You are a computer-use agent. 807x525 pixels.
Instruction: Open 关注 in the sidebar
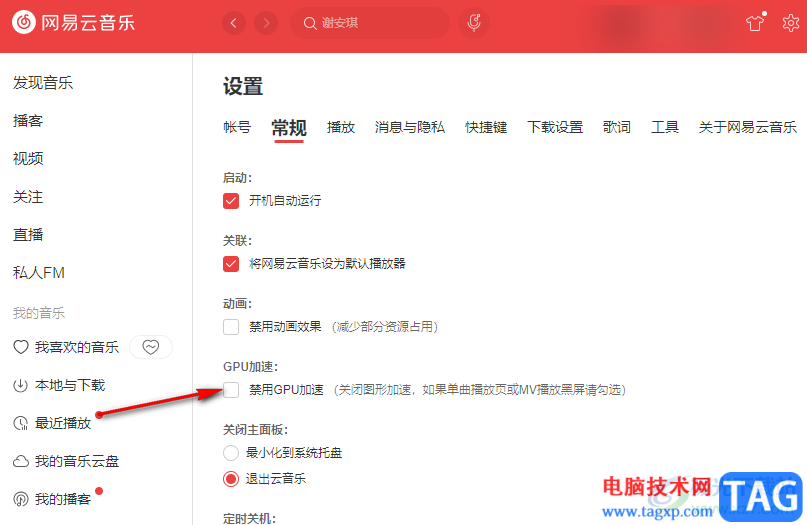click(x=28, y=197)
